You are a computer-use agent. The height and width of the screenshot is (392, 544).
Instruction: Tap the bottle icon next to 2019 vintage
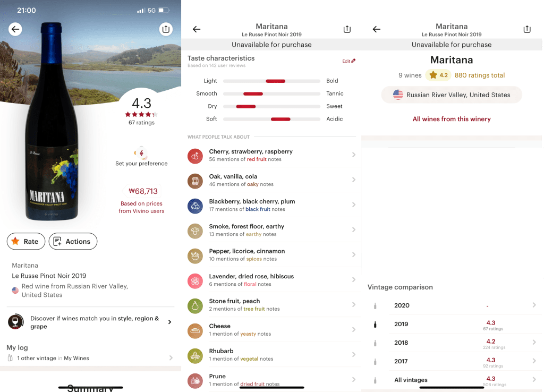[x=375, y=325]
